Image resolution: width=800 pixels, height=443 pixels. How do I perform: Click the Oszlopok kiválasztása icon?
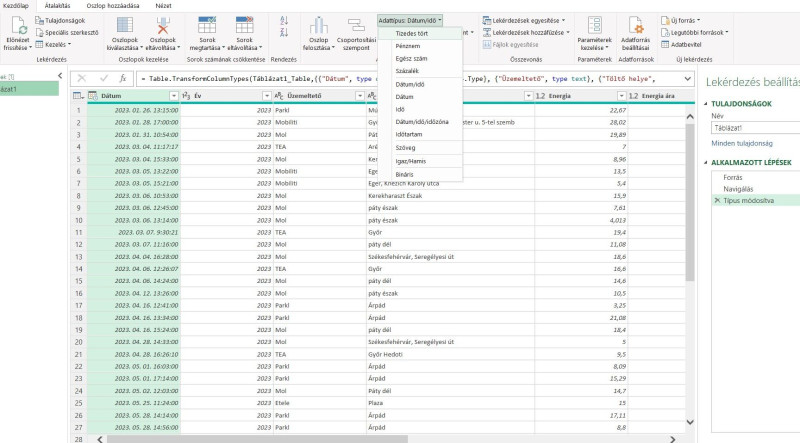click(124, 26)
